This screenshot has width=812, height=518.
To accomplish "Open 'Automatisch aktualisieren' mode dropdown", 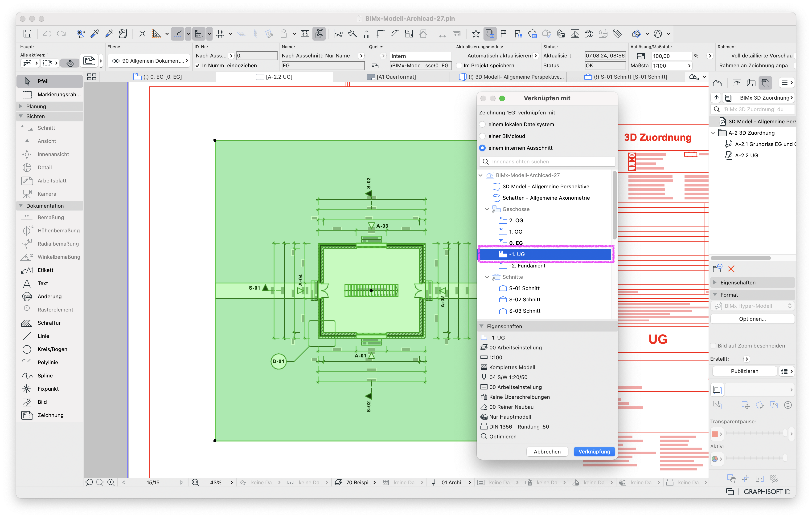I will pos(536,56).
